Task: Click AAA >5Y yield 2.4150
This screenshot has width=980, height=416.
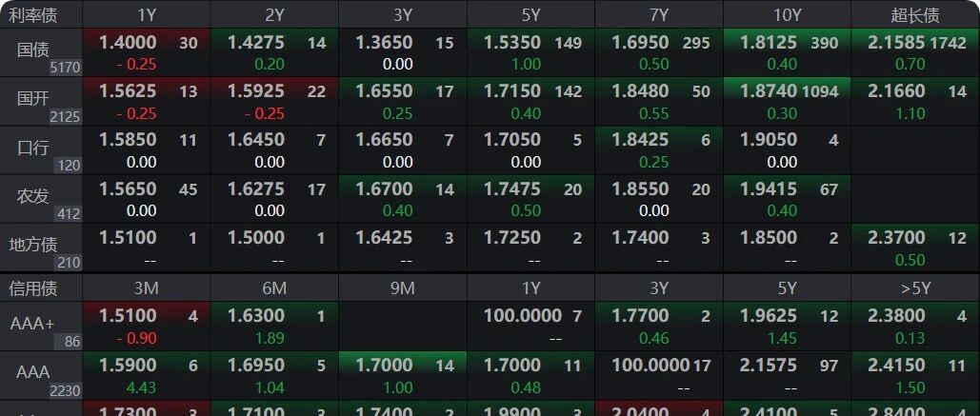Action: tap(897, 365)
